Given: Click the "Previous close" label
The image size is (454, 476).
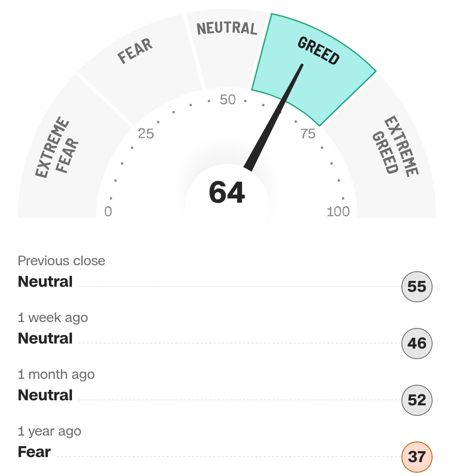Looking at the screenshot, I should [61, 261].
